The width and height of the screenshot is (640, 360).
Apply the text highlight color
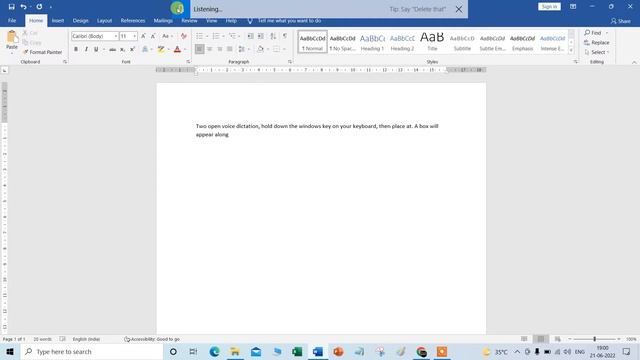click(x=161, y=49)
